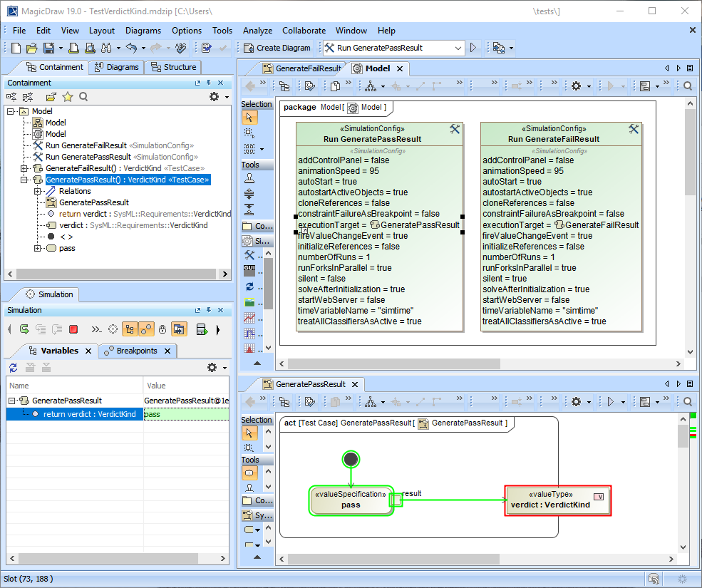Click the green Step Into simulation icon
Screen dimensions: 702x588
click(24, 329)
